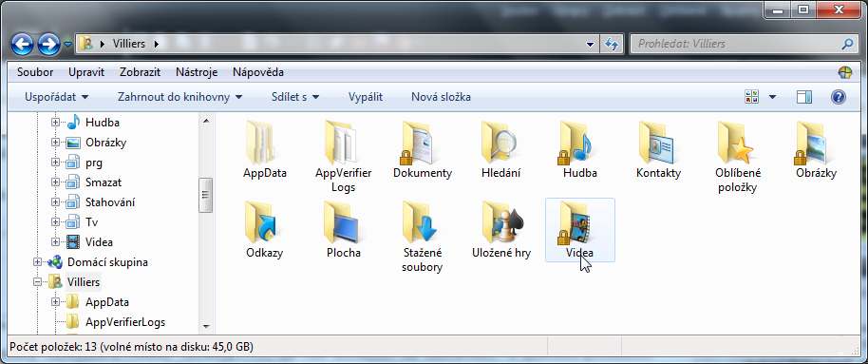This screenshot has width=868, height=364.
Task: Toggle the preview pane button
Action: [803, 97]
